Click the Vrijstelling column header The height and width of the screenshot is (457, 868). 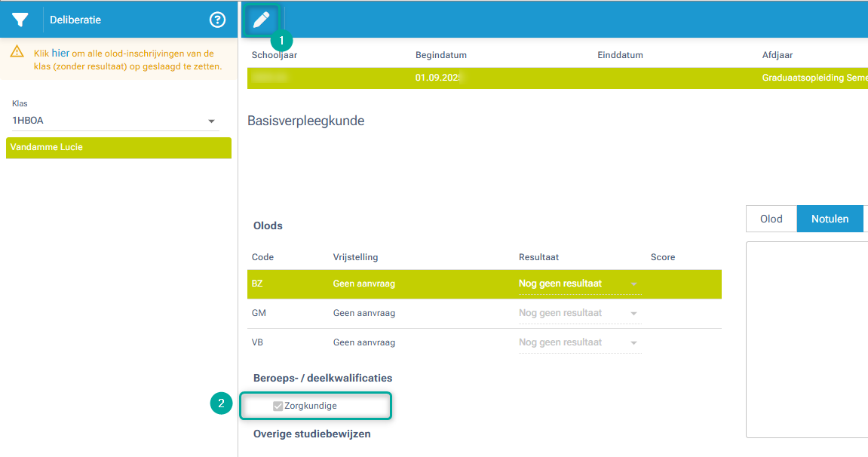click(x=355, y=257)
